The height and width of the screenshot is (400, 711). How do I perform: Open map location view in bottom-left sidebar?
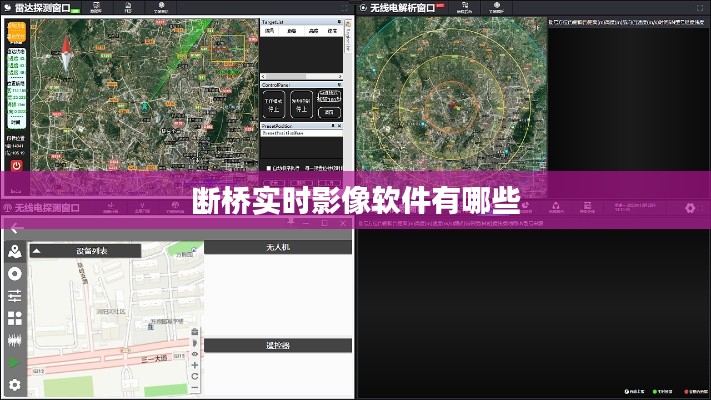[x=15, y=252]
